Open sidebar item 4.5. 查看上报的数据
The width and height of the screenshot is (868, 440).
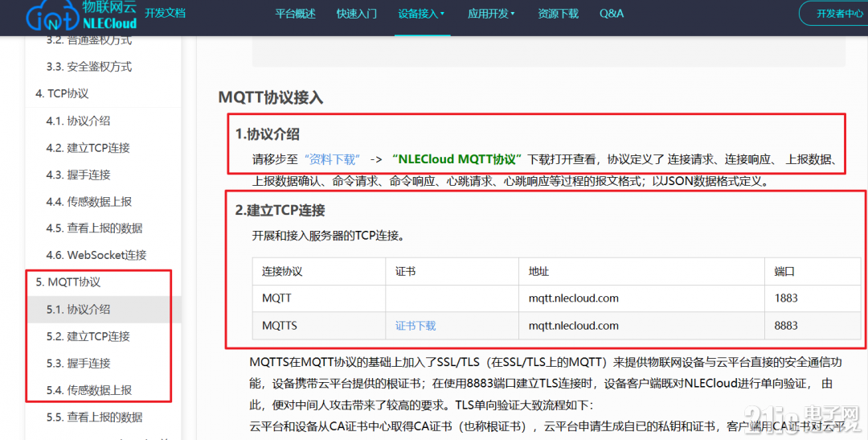click(x=94, y=228)
